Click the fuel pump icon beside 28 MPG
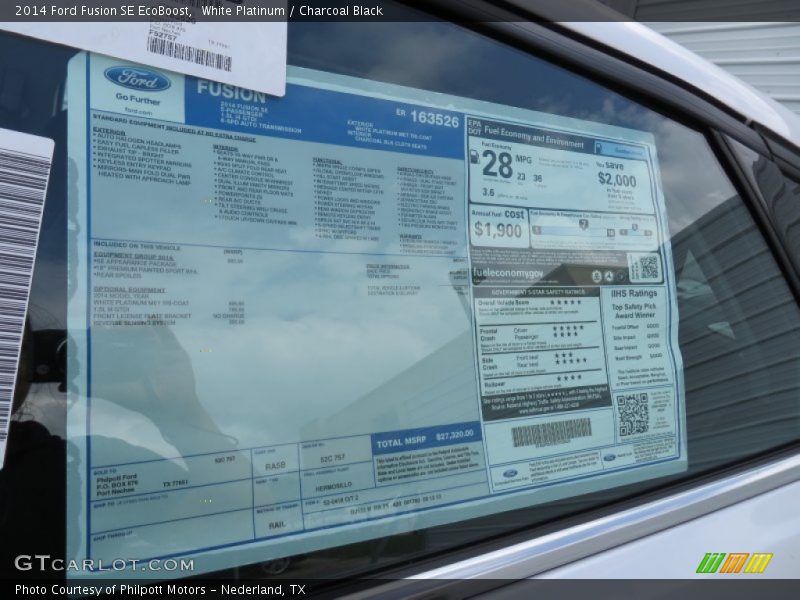Viewport: 800px width, 600px height. pyautogui.click(x=475, y=158)
